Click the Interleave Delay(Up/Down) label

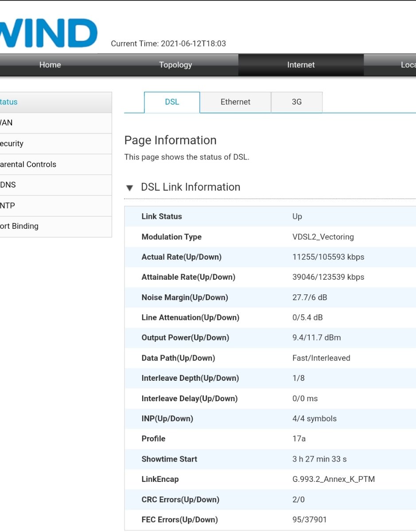[190, 399]
